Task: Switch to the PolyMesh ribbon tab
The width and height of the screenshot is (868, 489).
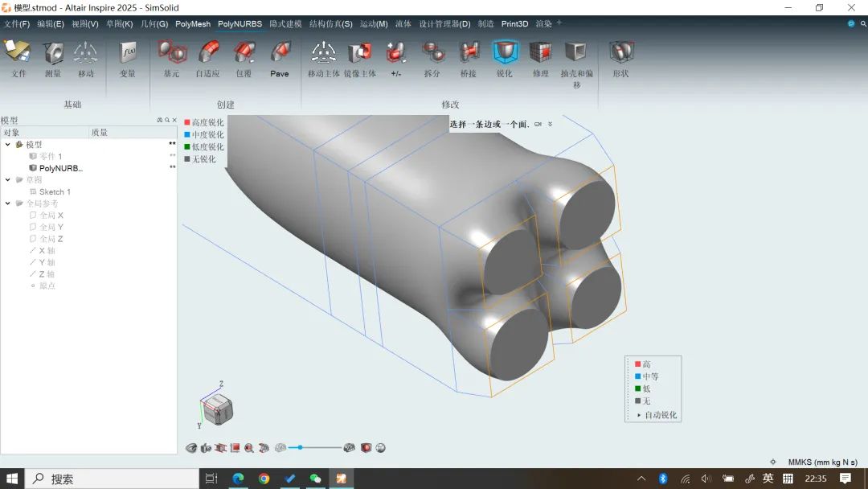Action: point(193,24)
